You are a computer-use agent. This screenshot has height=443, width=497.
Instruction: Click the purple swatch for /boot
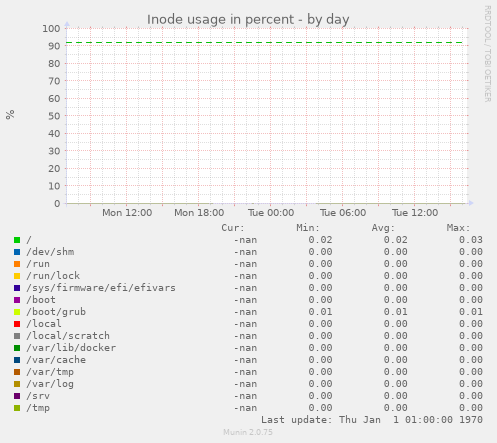tap(17, 300)
